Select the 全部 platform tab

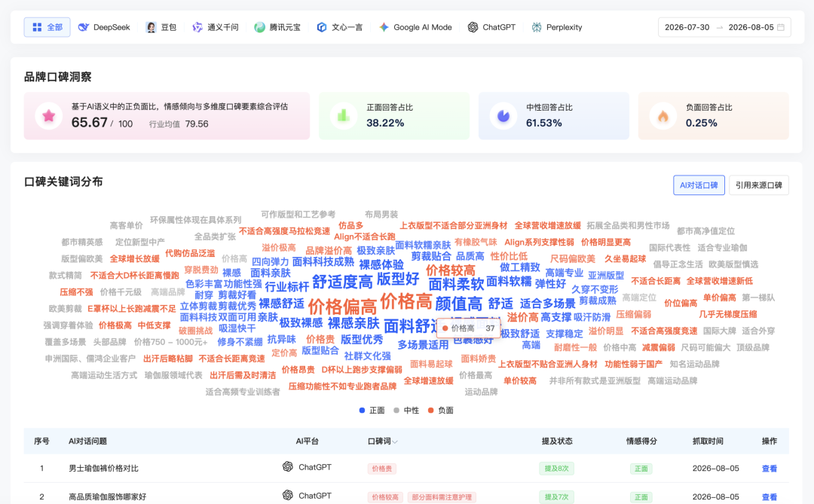pyautogui.click(x=47, y=27)
